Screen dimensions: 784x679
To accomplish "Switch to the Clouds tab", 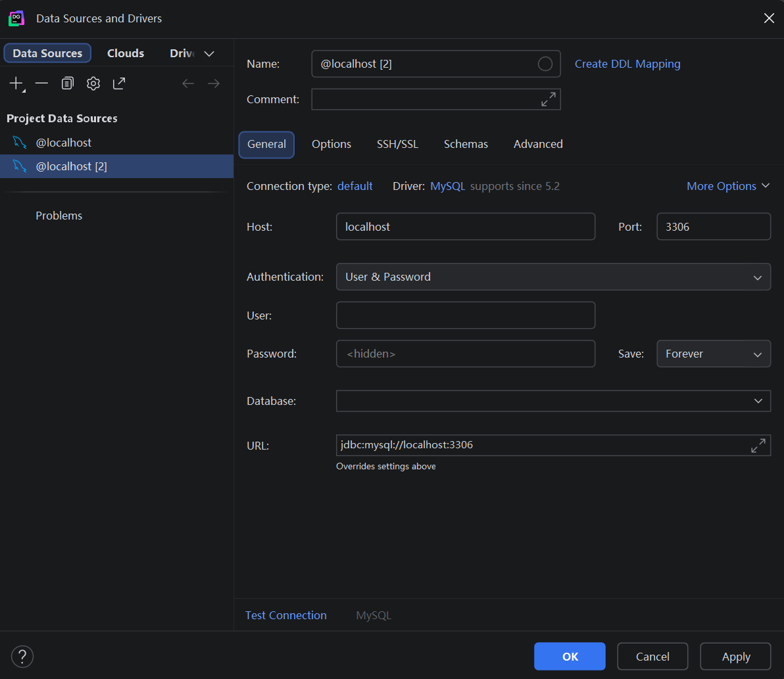I will (x=126, y=53).
